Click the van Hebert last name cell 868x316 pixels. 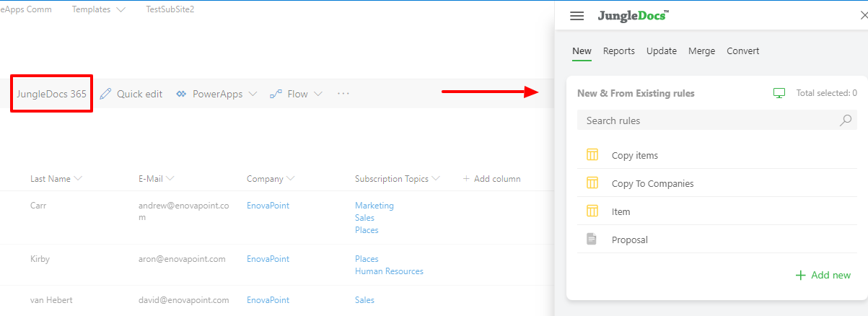click(x=51, y=300)
